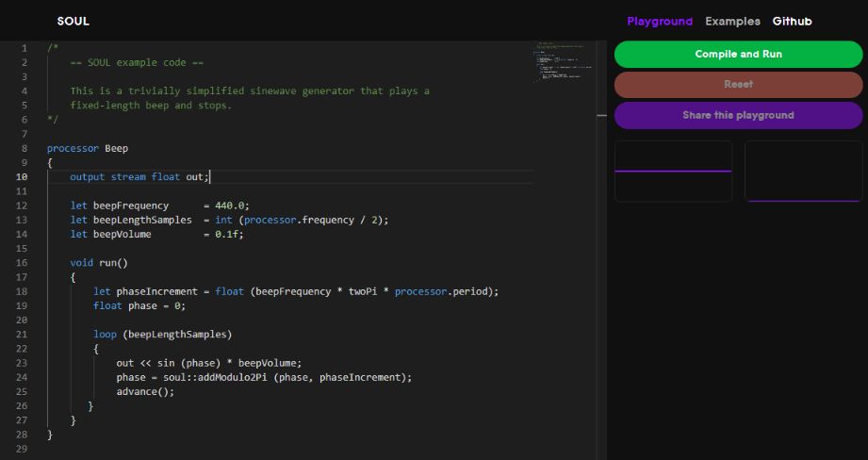Screen dimensions: 868x460
Task: Click the editor vertical scrollbar
Action: click(x=601, y=249)
